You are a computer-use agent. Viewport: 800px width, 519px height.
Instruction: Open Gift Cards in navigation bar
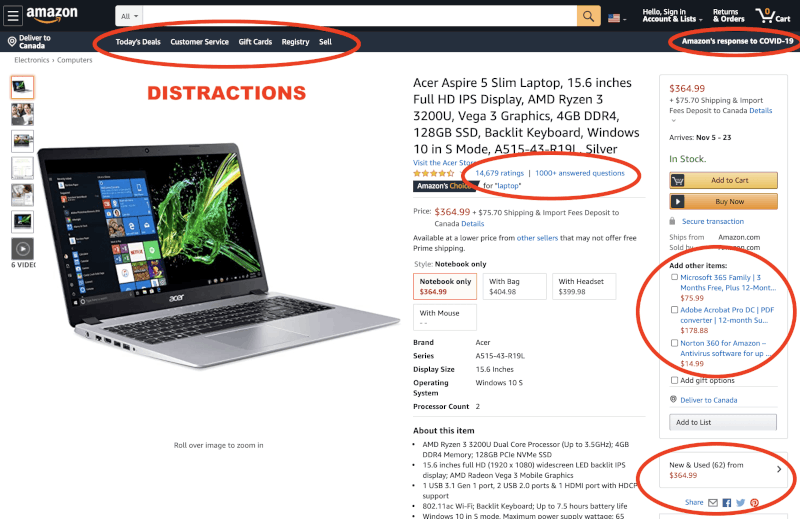point(255,42)
